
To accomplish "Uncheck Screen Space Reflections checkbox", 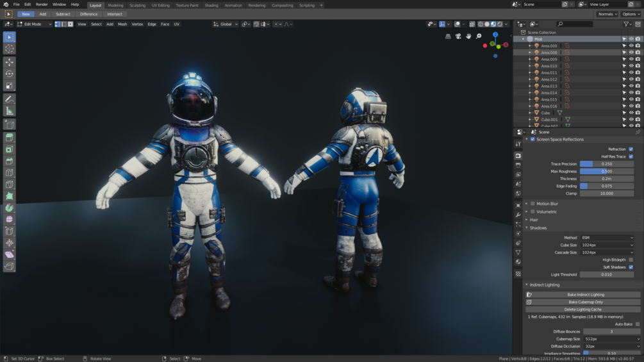I will (533, 139).
